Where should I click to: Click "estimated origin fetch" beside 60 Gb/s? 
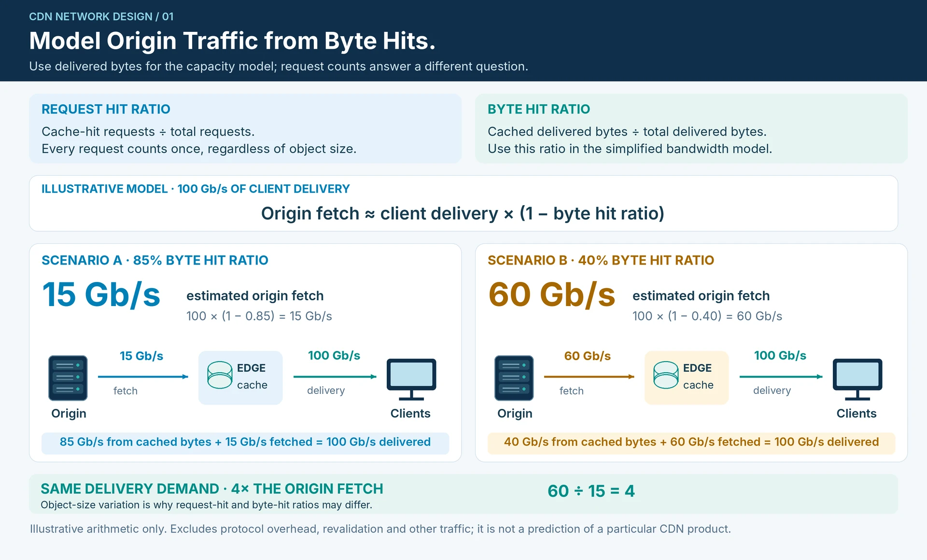click(701, 295)
